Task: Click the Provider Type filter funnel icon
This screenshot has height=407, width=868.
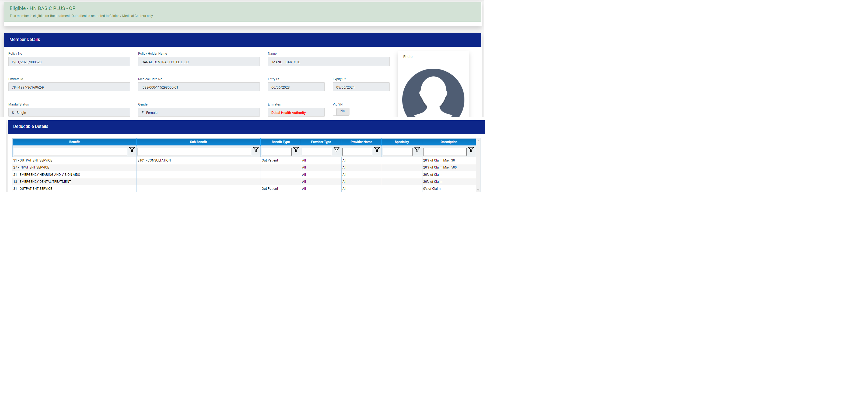Action: click(x=336, y=150)
